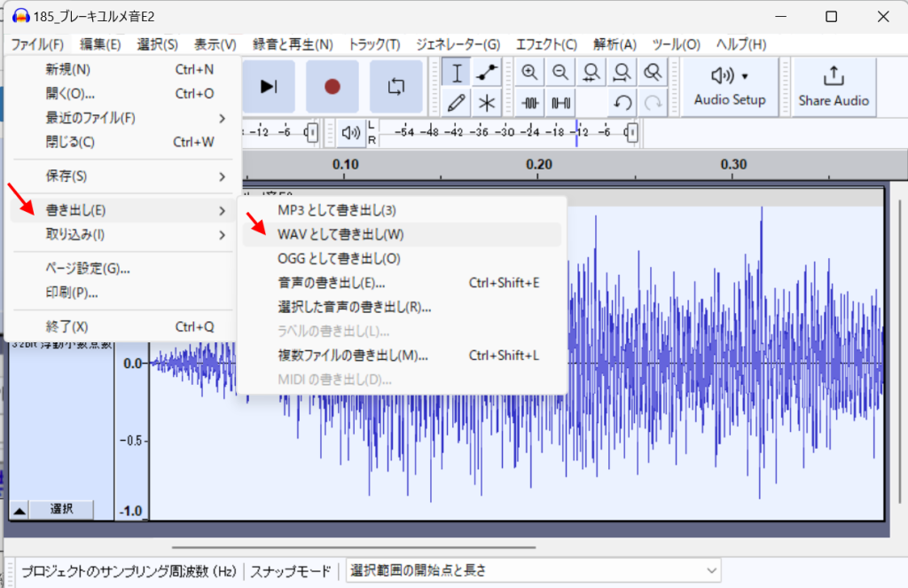This screenshot has height=588, width=908.
Task: Toggle the Loop playback button
Action: point(396,86)
